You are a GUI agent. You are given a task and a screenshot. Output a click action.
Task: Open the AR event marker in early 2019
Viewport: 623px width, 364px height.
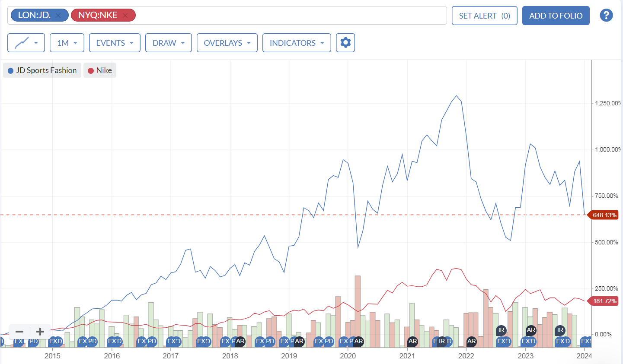pos(299,341)
